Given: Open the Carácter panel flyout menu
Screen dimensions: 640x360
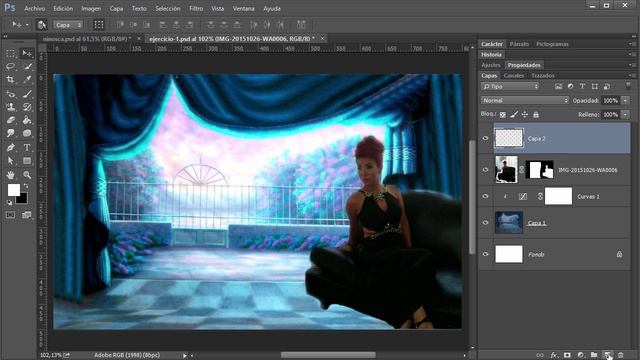Looking at the screenshot, I should [633, 44].
